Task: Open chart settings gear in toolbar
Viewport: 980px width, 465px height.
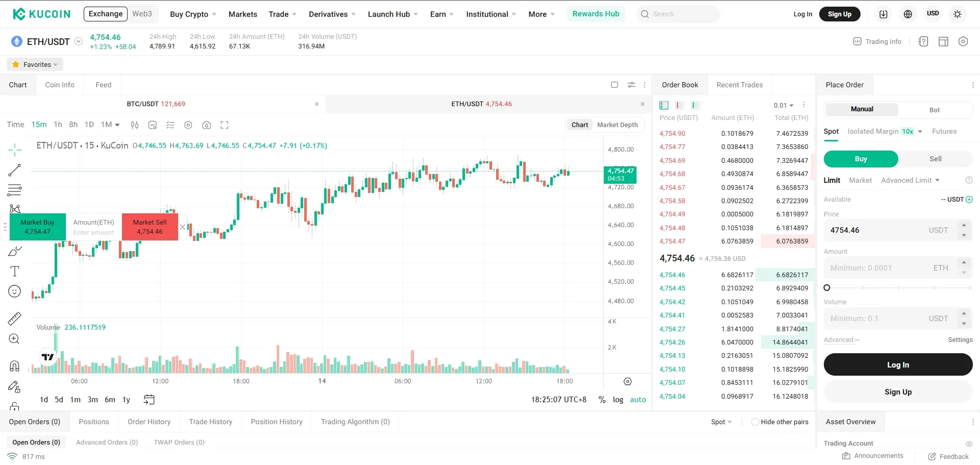Action: pos(188,125)
